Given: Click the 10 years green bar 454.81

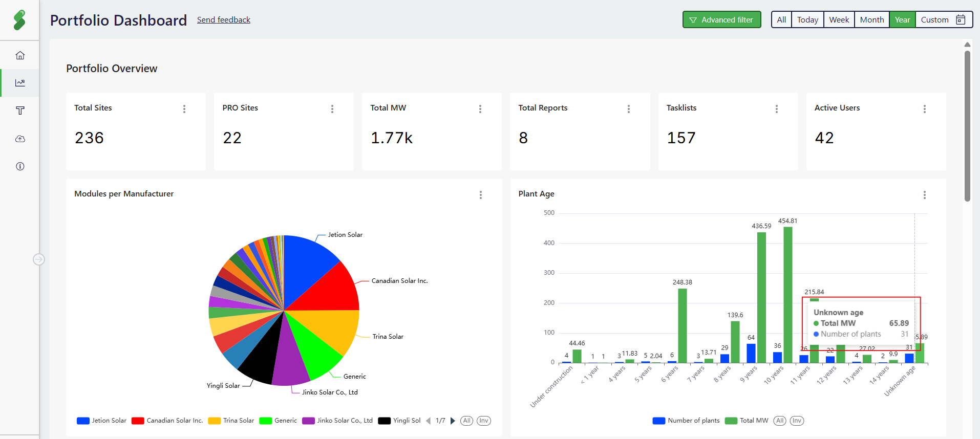Looking at the screenshot, I should [x=788, y=295].
